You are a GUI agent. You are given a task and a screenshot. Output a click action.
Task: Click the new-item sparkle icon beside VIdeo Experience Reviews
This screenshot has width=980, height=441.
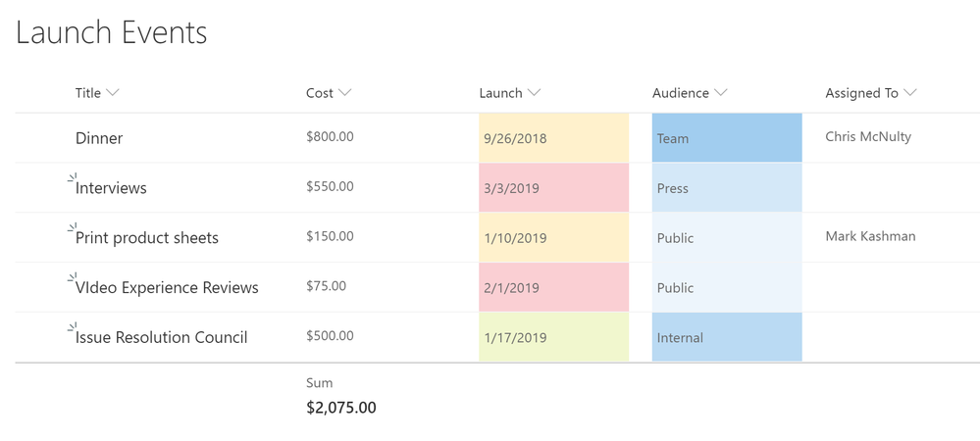coord(72,278)
